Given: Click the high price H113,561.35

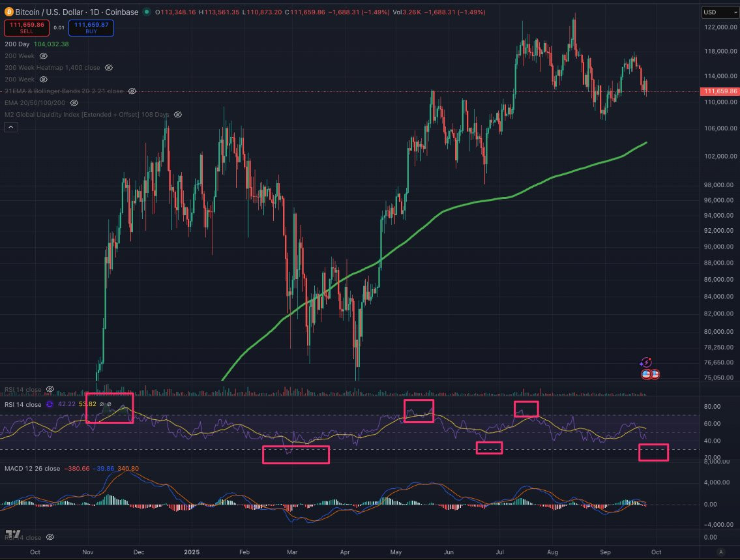Looking at the screenshot, I should (x=219, y=12).
